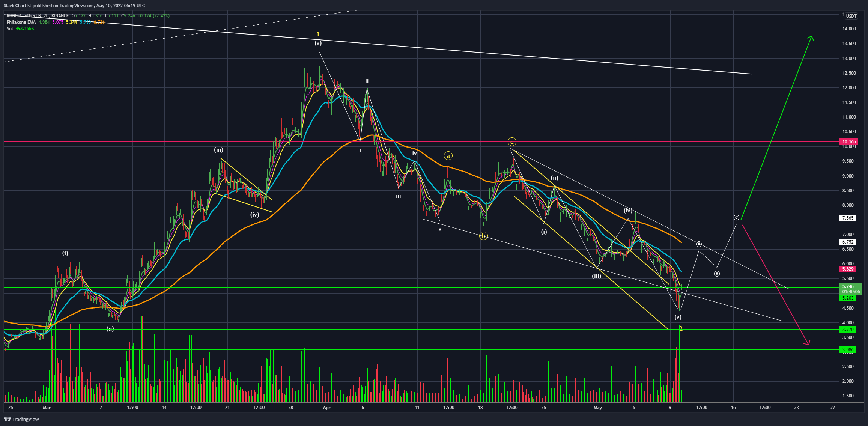Click the Vol indicator label
This screenshot has height=426, width=868.
tap(10, 29)
